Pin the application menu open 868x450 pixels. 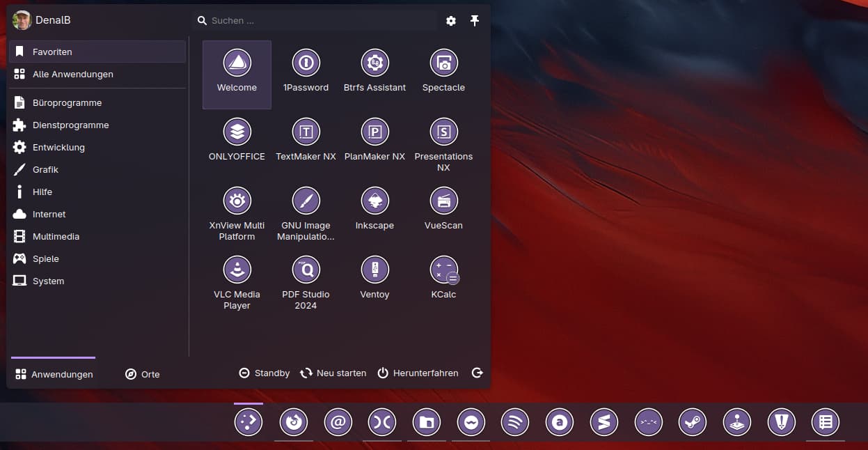tap(475, 21)
